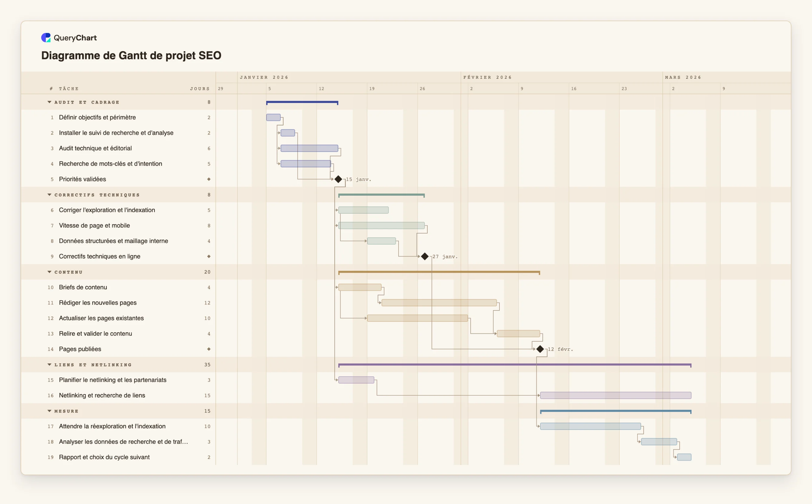The height and width of the screenshot is (504, 812).
Task: Select the Attendre la réexploration bar
Action: tap(590, 426)
